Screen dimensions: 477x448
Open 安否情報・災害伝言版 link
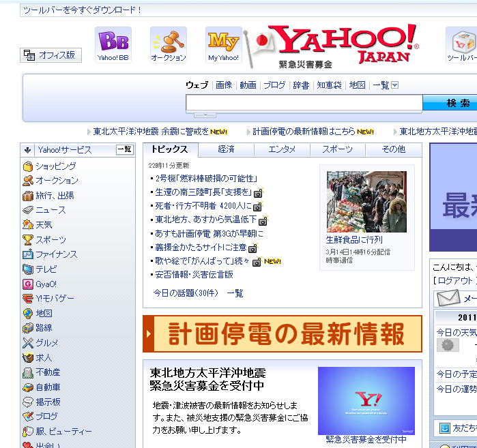point(194,275)
